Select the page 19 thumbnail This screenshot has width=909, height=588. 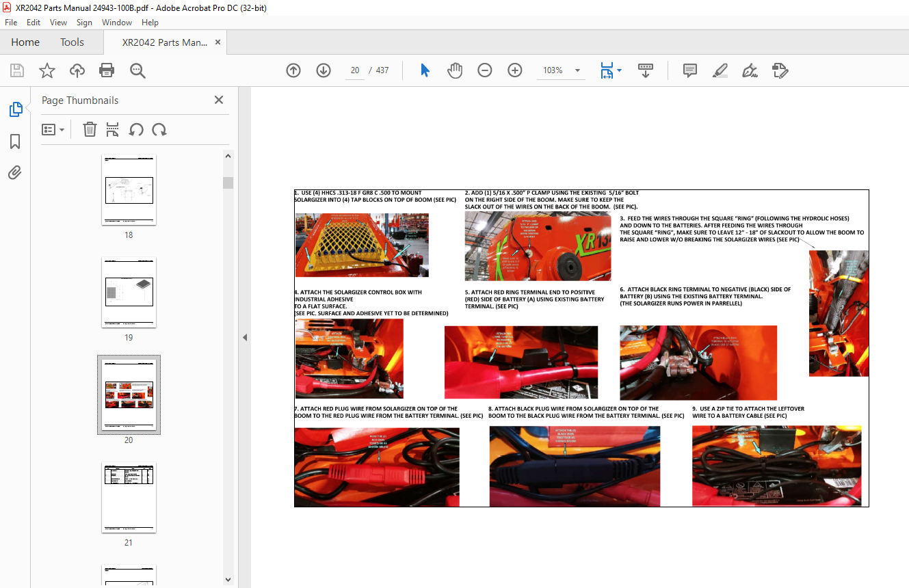pyautogui.click(x=129, y=292)
